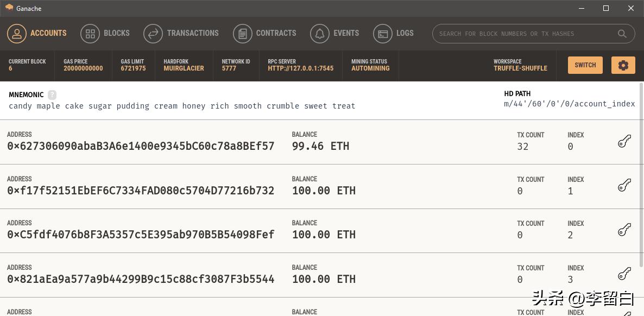Click the search magnifier icon
Screen dimensions: 644x316
tap(622, 33)
